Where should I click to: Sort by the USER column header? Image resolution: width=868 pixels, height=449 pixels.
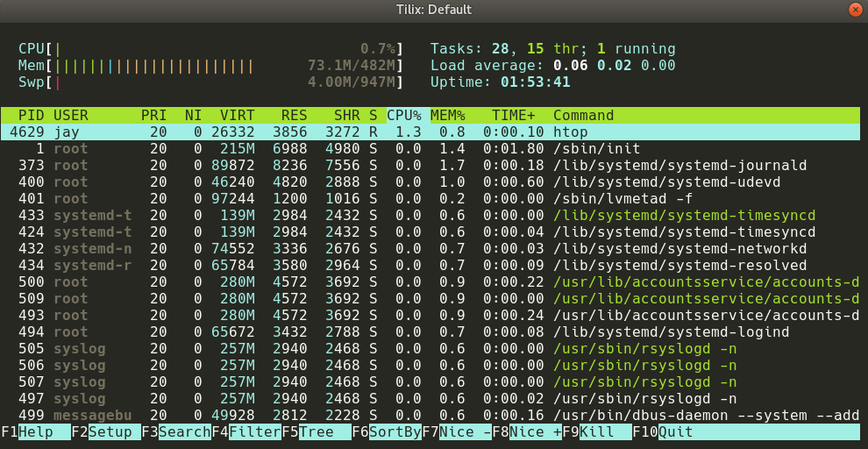point(71,116)
